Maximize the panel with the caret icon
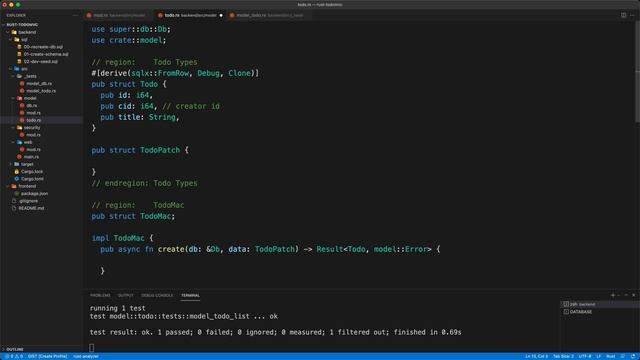This screenshot has height=360, width=640. pyautogui.click(x=626, y=295)
